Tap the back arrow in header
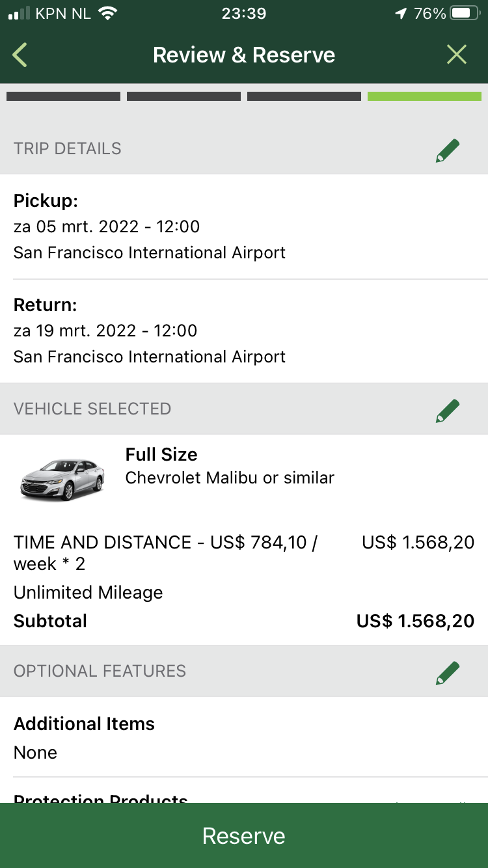The image size is (488, 868). (x=20, y=55)
